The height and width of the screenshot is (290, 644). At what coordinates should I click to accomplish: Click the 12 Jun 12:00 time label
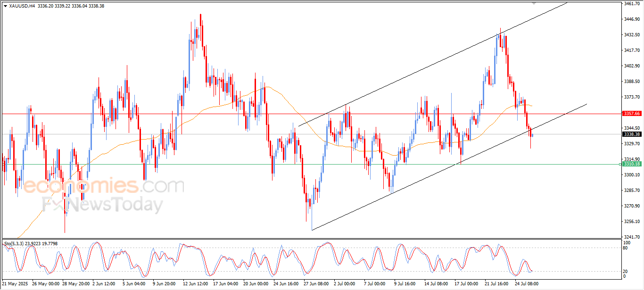click(x=197, y=284)
